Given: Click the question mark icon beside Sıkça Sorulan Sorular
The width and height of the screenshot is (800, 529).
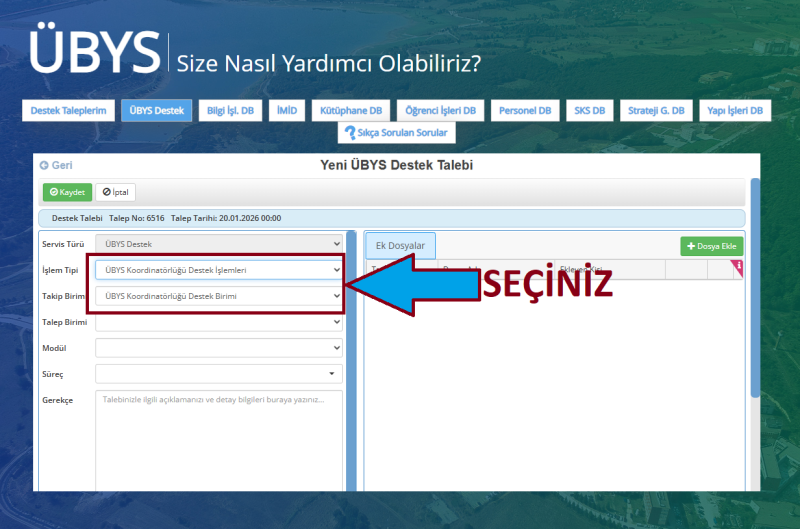Looking at the screenshot, I should click(x=350, y=132).
